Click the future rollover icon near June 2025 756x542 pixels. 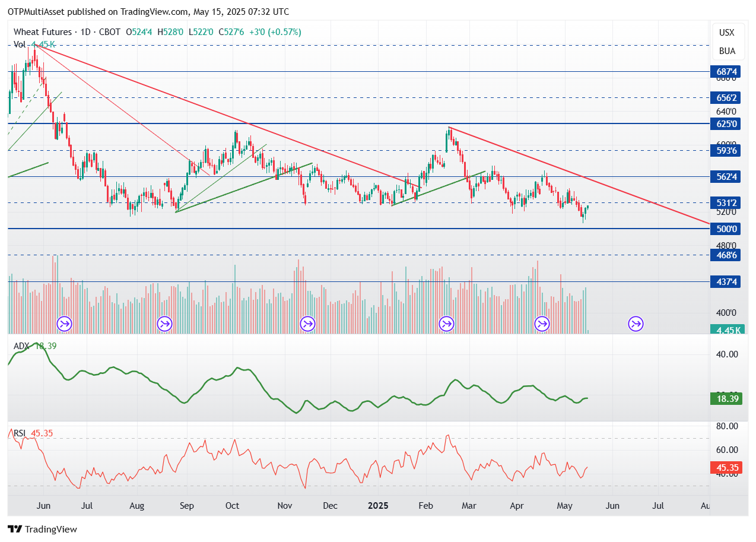point(636,324)
